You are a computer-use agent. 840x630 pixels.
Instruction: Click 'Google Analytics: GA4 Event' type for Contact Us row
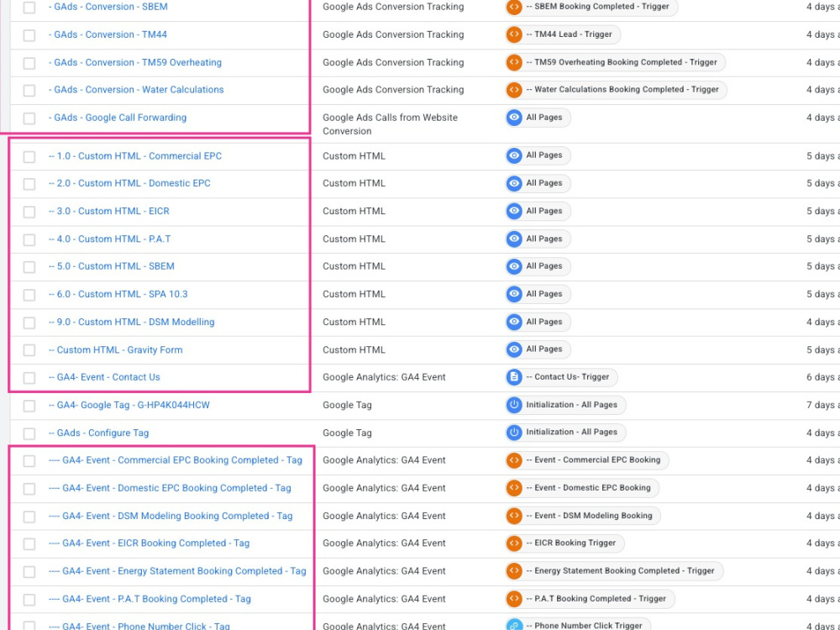point(384,377)
